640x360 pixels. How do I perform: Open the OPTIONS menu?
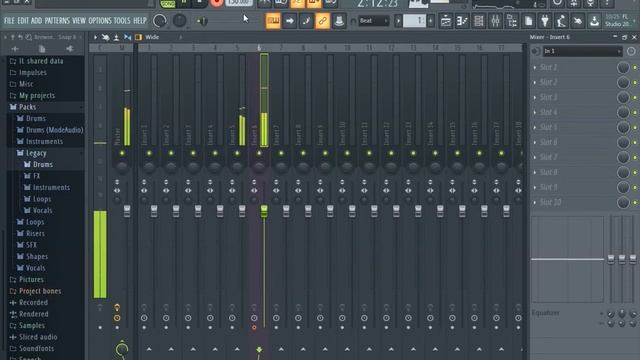point(100,21)
